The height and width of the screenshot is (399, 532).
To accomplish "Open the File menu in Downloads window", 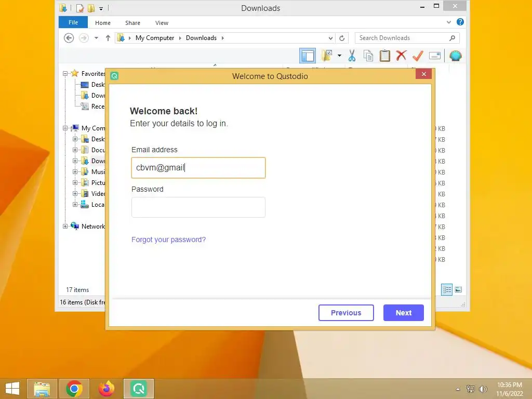I will [x=73, y=22].
